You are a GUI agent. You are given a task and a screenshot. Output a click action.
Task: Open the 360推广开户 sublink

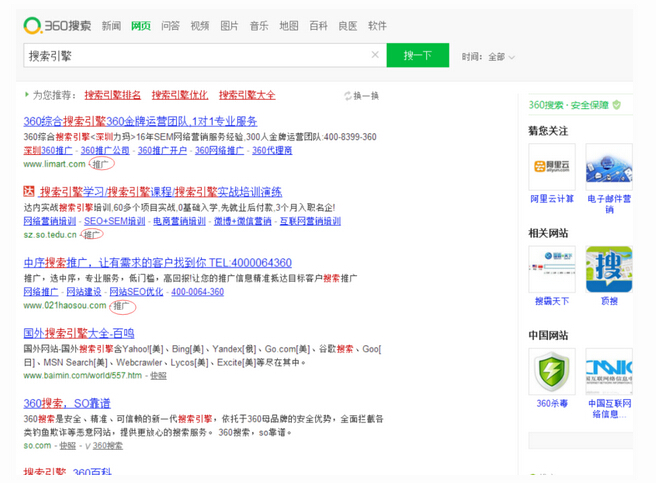pyautogui.click(x=162, y=150)
